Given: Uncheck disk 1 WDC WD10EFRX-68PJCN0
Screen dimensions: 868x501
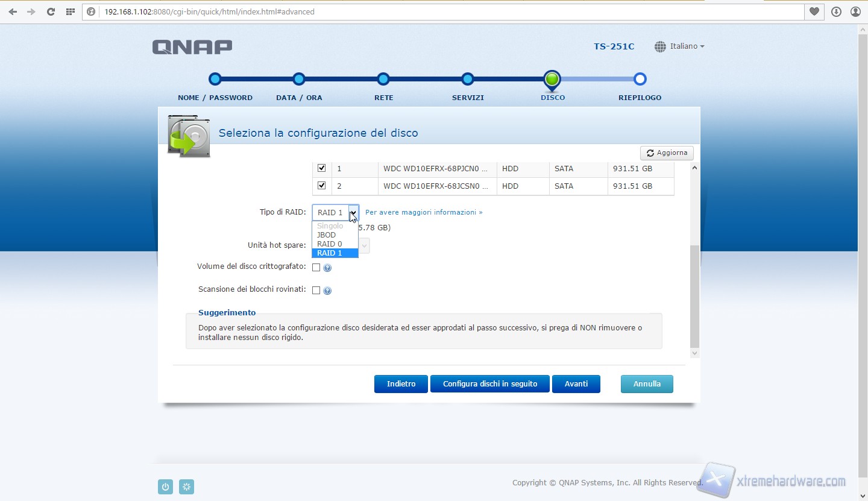Looking at the screenshot, I should pyautogui.click(x=322, y=168).
